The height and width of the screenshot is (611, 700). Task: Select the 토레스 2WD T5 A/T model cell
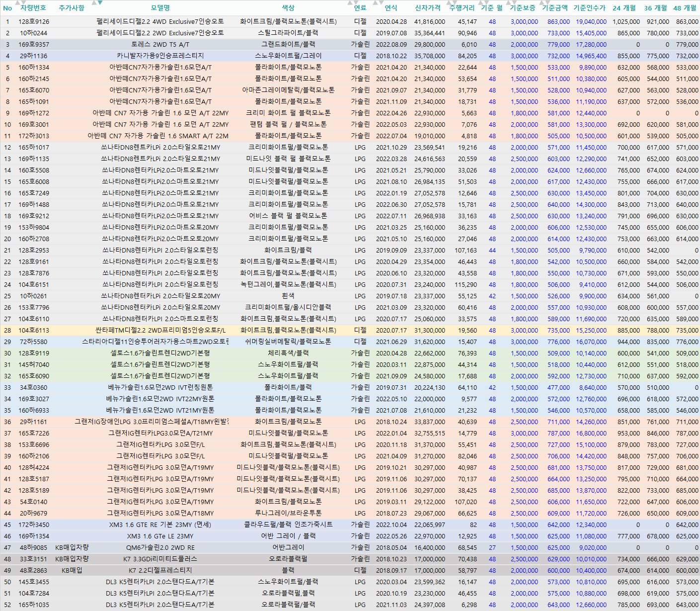pos(160,45)
